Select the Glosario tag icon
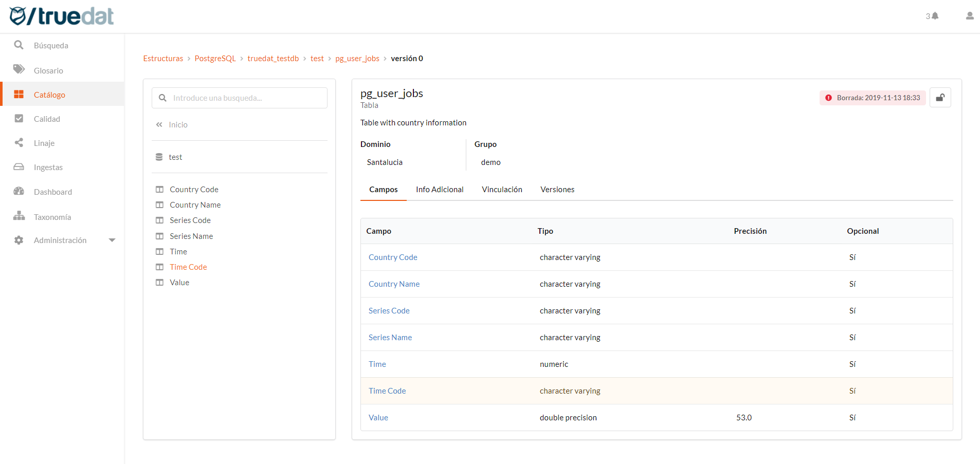980x464 pixels. (19, 70)
